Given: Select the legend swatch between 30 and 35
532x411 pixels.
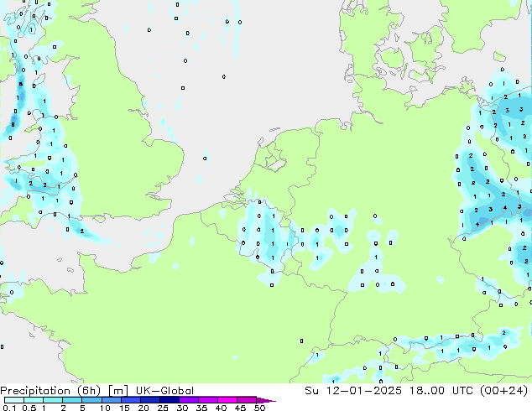Looking at the screenshot, I should [x=188, y=400].
